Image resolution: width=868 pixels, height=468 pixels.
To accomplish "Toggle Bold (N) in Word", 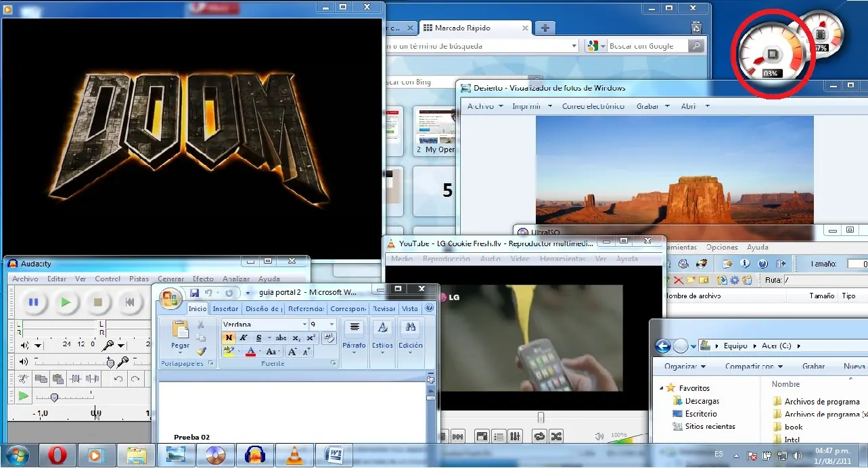I will (229, 337).
